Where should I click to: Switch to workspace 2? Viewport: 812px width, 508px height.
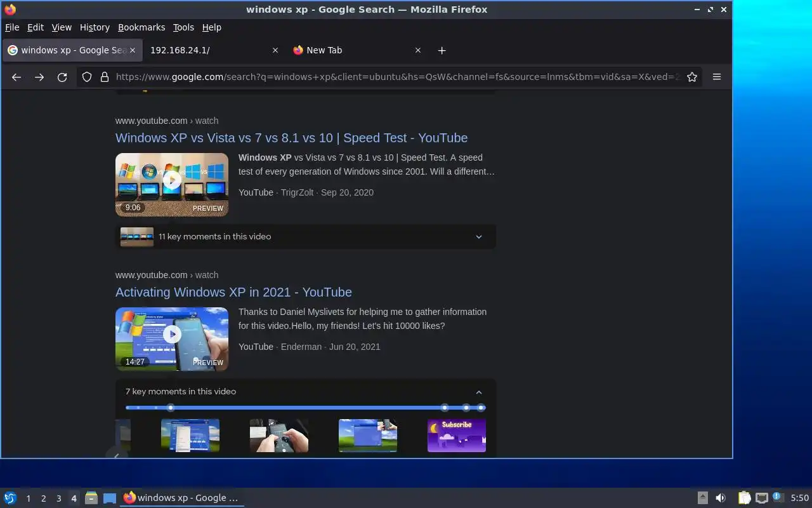point(43,498)
